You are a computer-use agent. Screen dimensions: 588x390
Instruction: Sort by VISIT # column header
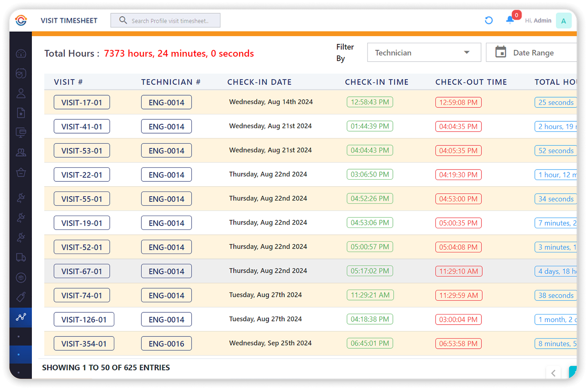(68, 82)
